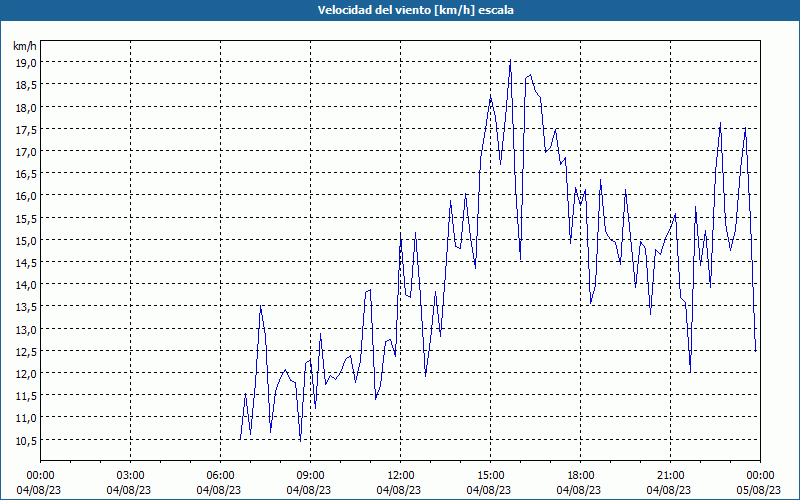Click the chart title 'Velocidad del viento [km/h] escala'
Viewport: 800px width, 500px height.
[415, 10]
